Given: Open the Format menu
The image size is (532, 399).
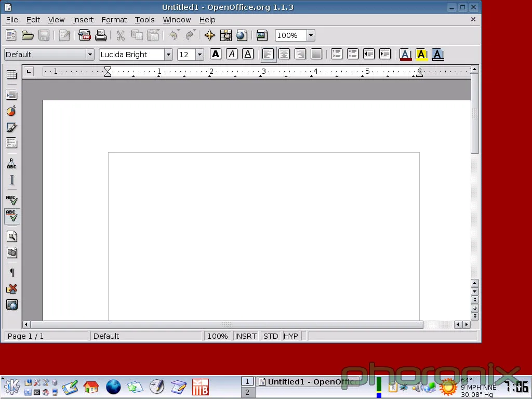Looking at the screenshot, I should pyautogui.click(x=114, y=20).
